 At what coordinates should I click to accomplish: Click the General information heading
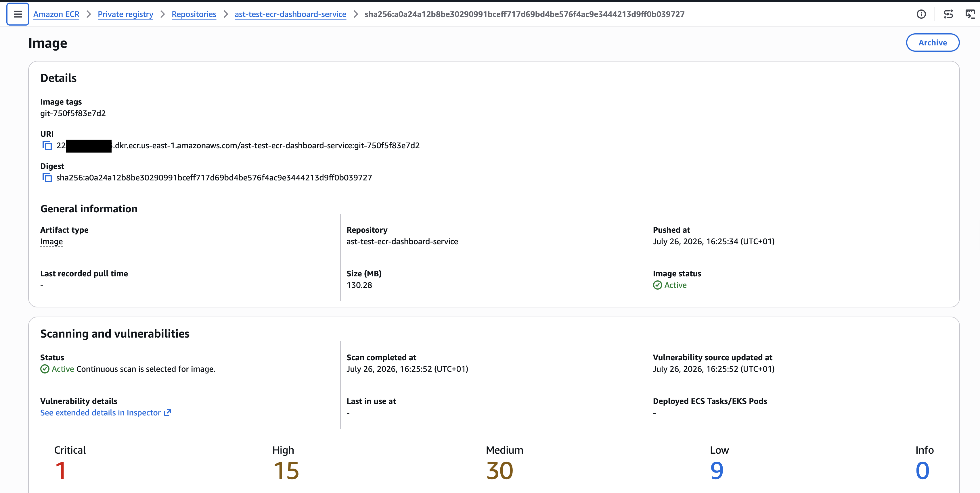click(89, 209)
